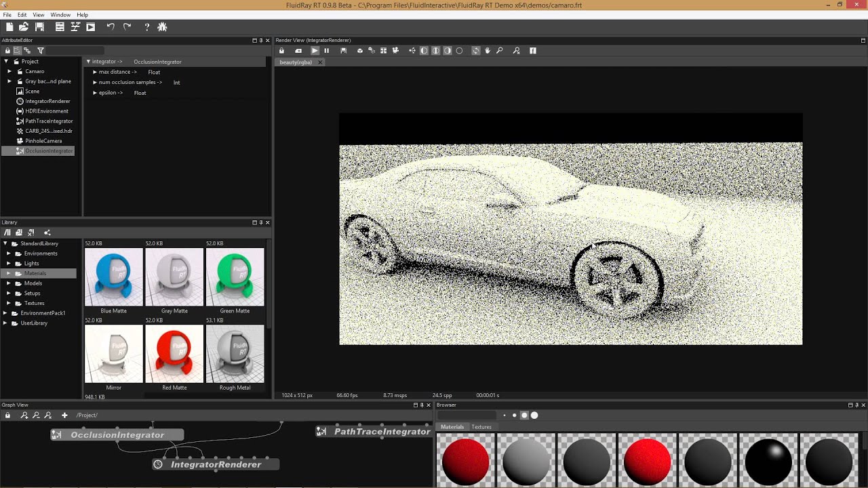Select the magnifier zoom tool in Render View

[x=500, y=51]
